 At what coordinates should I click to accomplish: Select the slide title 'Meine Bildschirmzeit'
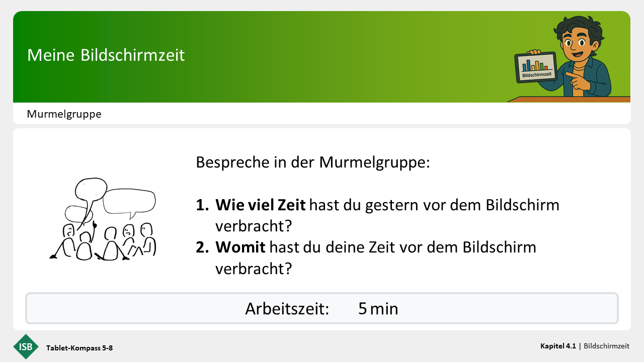click(x=106, y=55)
